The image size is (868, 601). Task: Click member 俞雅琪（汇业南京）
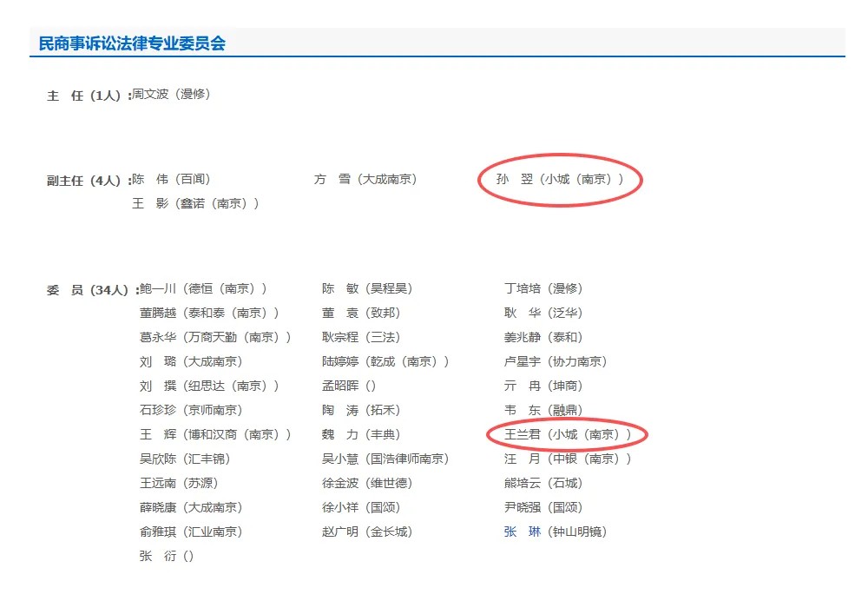coord(191,532)
